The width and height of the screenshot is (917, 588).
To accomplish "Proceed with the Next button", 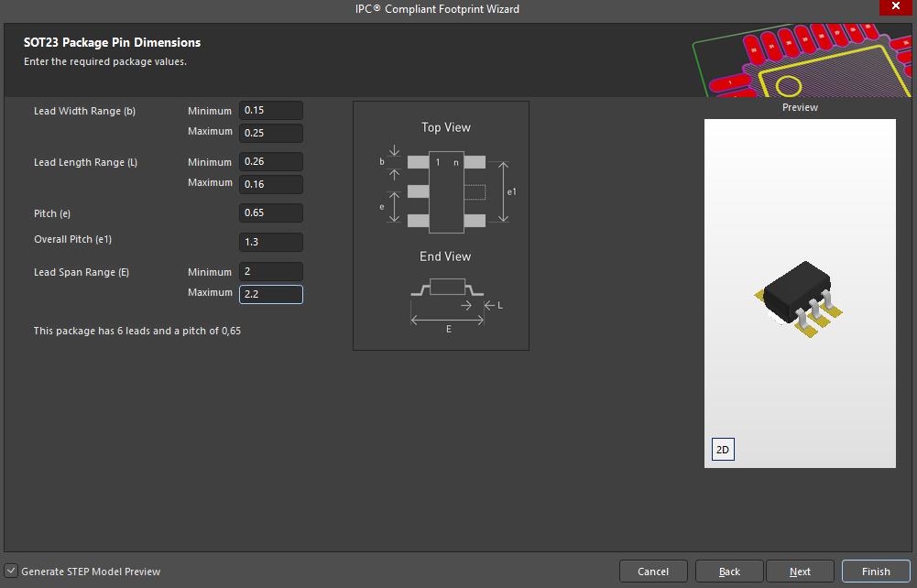I will (800, 572).
